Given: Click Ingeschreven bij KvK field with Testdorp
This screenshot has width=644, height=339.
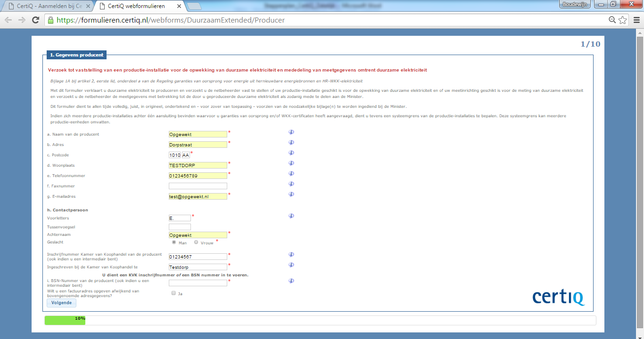Looking at the screenshot, I should [x=198, y=267].
